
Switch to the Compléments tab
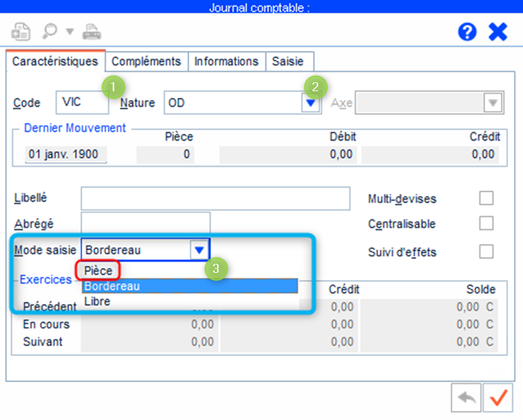tap(146, 61)
